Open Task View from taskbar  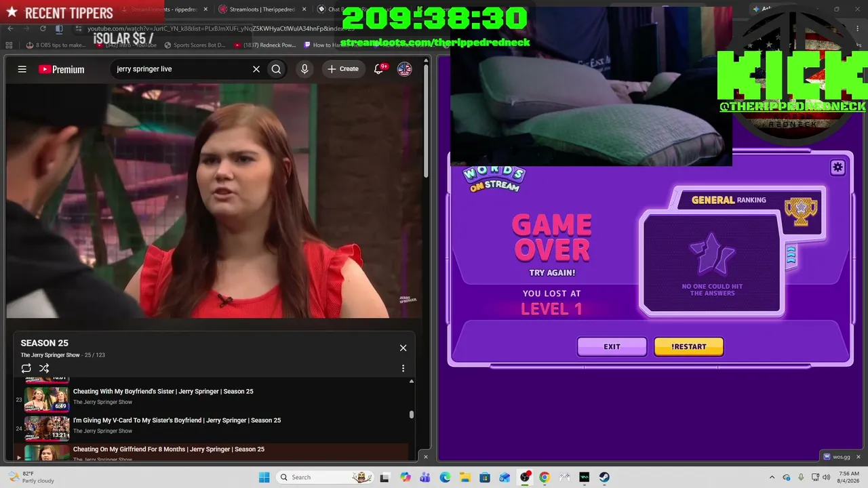(384, 477)
